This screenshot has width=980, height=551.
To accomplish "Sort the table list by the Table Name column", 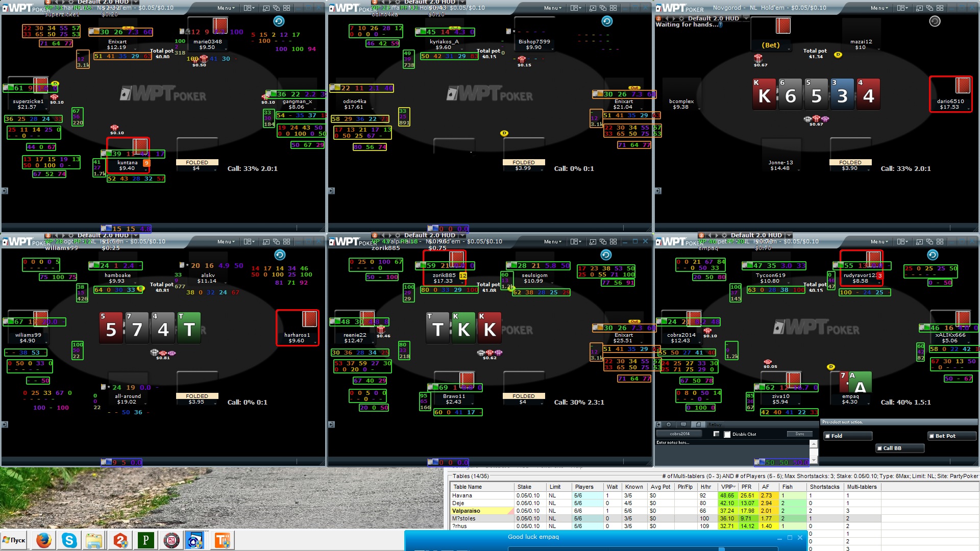I will pyautogui.click(x=482, y=487).
